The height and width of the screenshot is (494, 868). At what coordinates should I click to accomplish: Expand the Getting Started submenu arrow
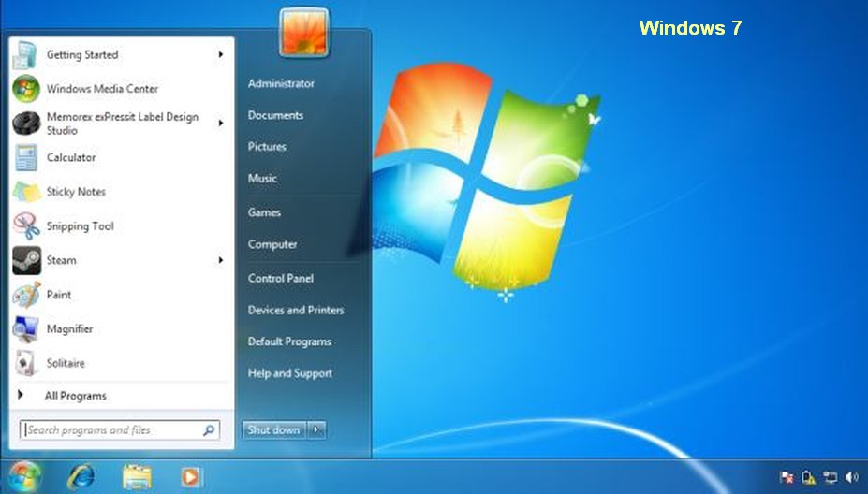pyautogui.click(x=221, y=54)
